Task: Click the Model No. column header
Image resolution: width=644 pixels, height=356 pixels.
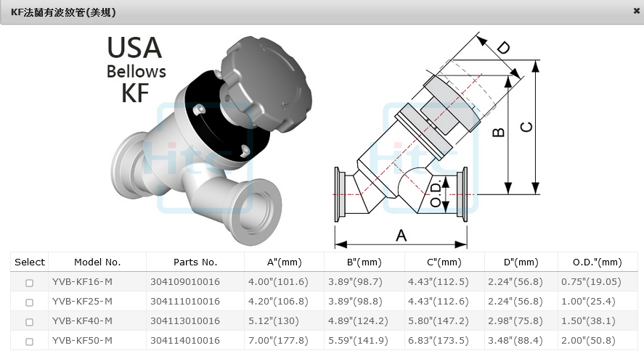Action: [97, 262]
